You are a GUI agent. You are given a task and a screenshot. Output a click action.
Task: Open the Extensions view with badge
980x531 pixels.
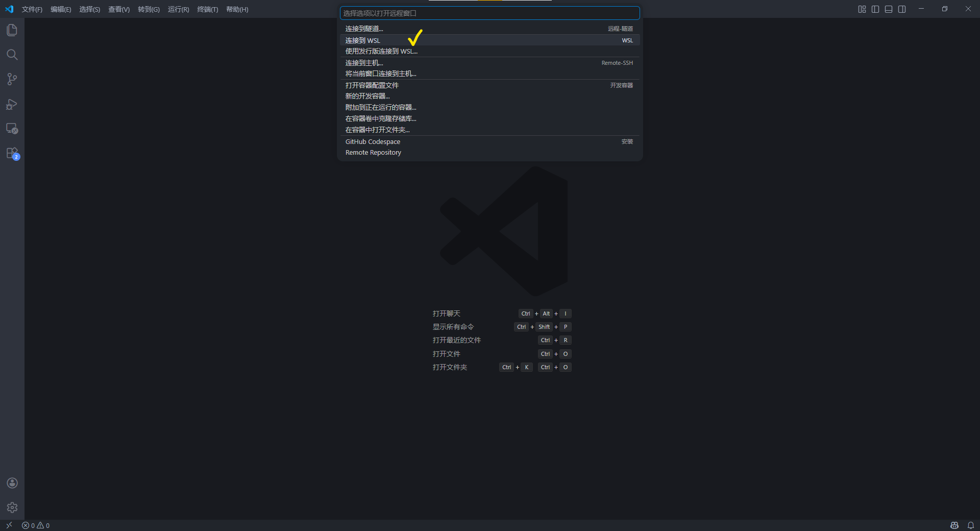(12, 153)
